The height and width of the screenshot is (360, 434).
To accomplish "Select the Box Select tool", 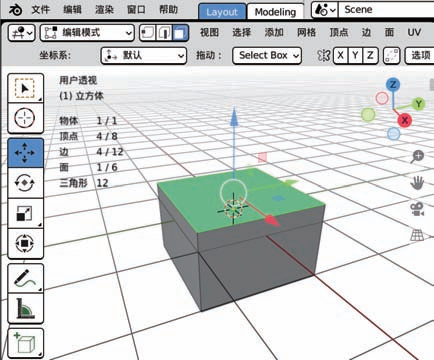I will pos(25,88).
